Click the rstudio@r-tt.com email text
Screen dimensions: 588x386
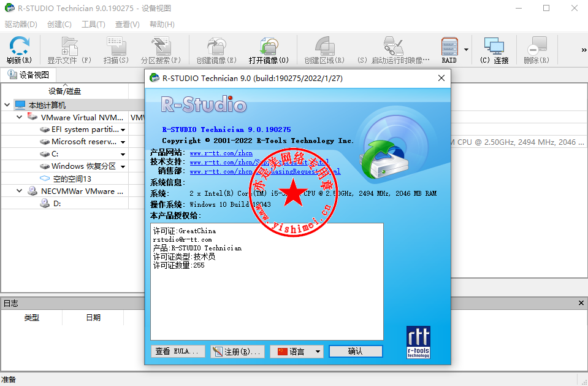coord(182,239)
